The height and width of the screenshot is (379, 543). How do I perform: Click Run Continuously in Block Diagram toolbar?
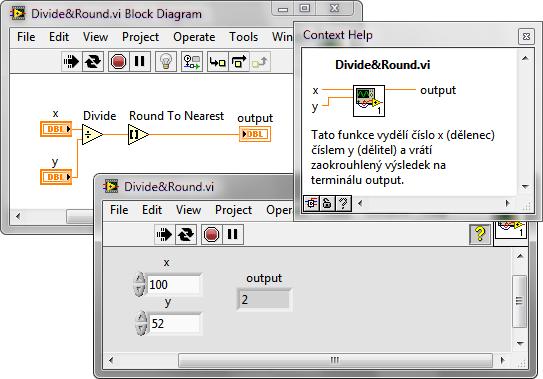(x=93, y=62)
